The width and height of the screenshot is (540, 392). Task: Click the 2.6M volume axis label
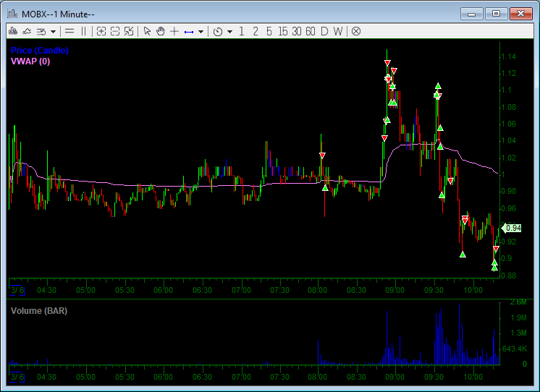pos(518,302)
